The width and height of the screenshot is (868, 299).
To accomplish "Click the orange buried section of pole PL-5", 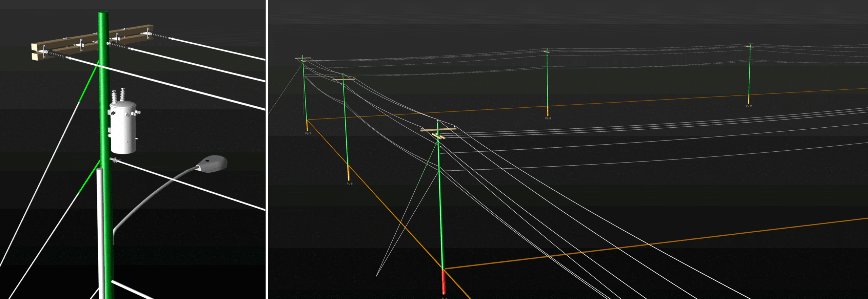I will (348, 173).
